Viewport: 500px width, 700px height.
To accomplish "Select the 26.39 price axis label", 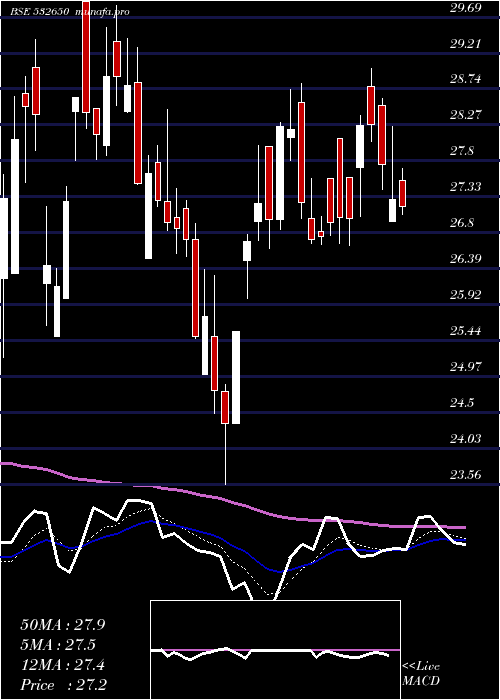I will (x=465, y=258).
